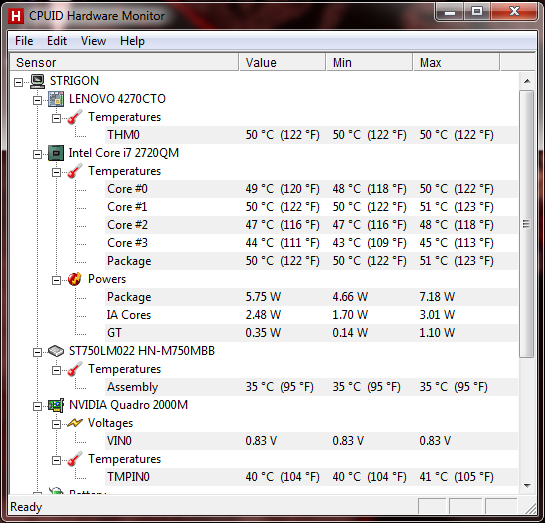Viewport: 545px width, 523px height.
Task: Select the Assembly temperature row
Action: click(x=311, y=387)
